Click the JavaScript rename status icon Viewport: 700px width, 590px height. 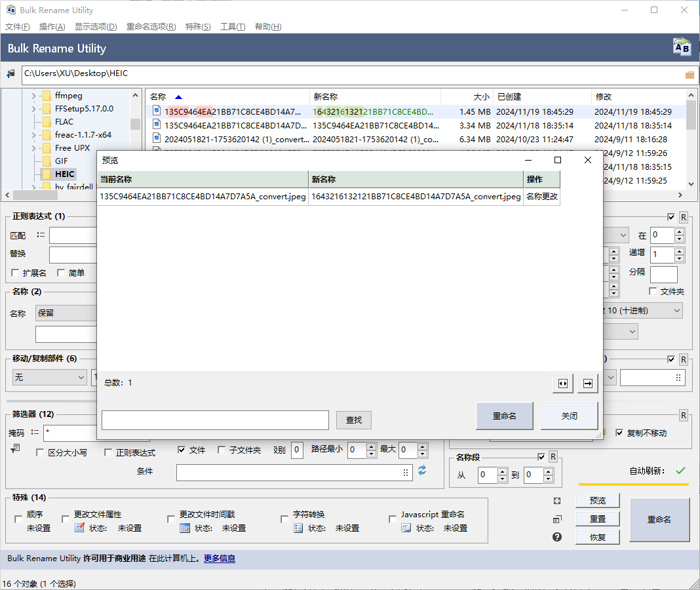[406, 528]
